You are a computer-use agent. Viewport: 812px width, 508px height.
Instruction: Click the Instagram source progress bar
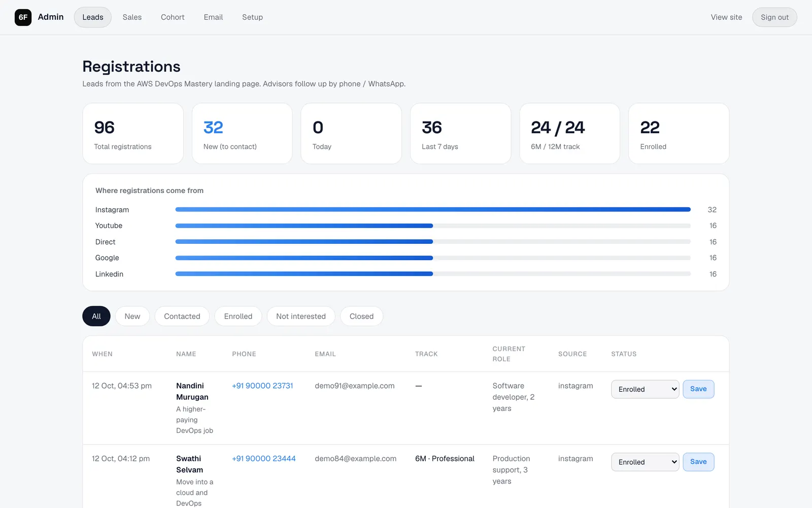tap(433, 209)
